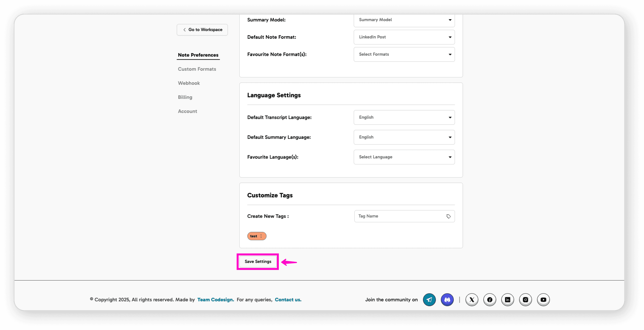Open the Facebook social icon

coord(489,299)
